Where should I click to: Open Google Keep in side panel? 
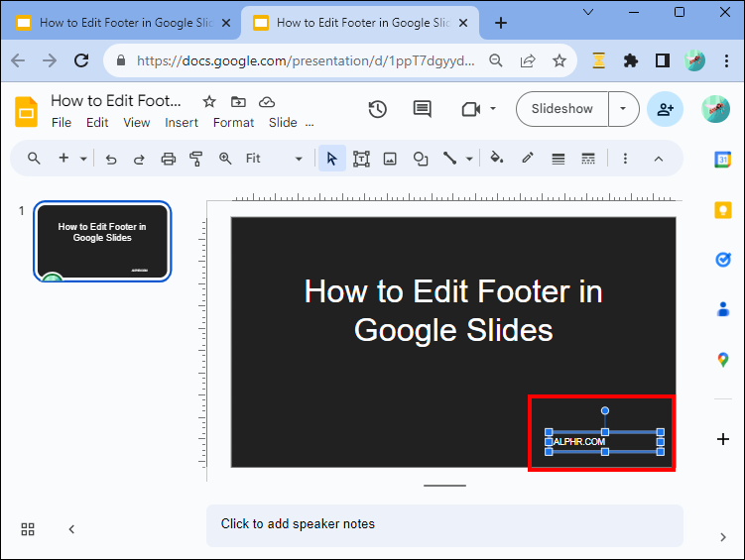pyautogui.click(x=723, y=209)
